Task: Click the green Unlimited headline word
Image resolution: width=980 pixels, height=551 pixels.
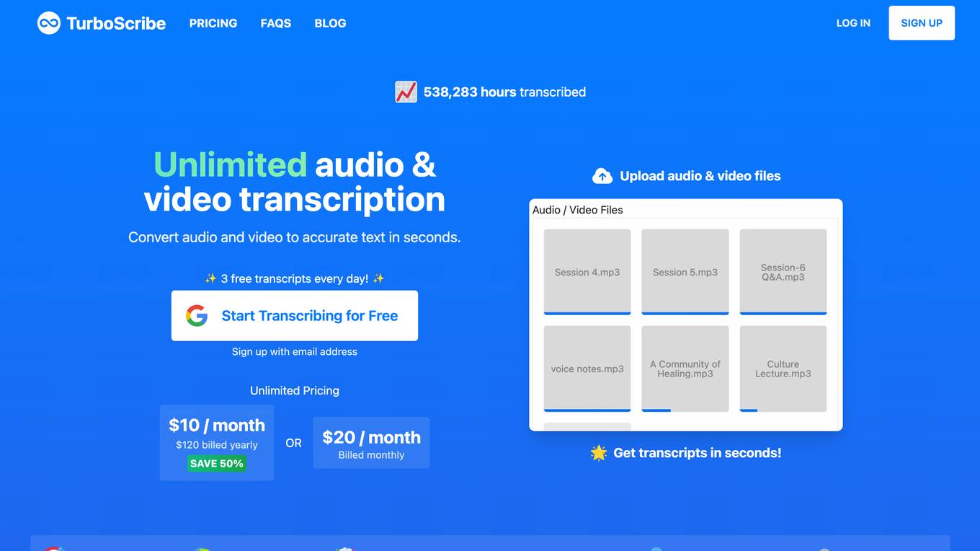Action: [231, 164]
